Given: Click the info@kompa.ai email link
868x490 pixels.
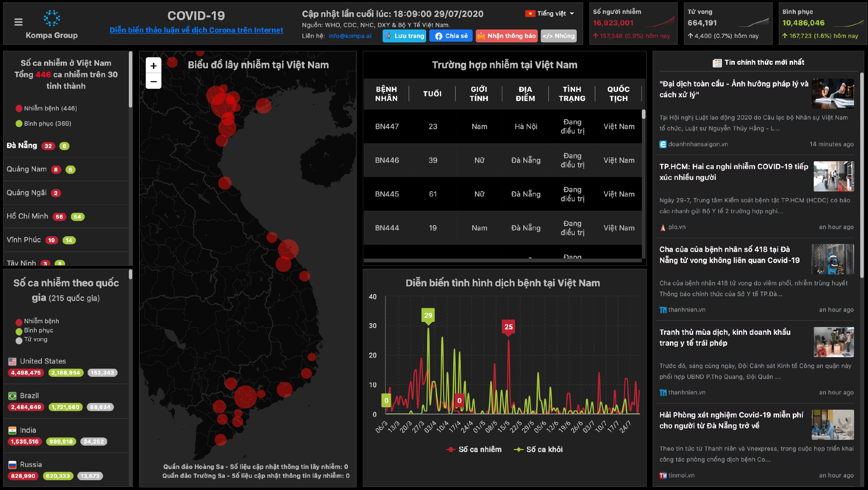Looking at the screenshot, I should click(x=350, y=36).
